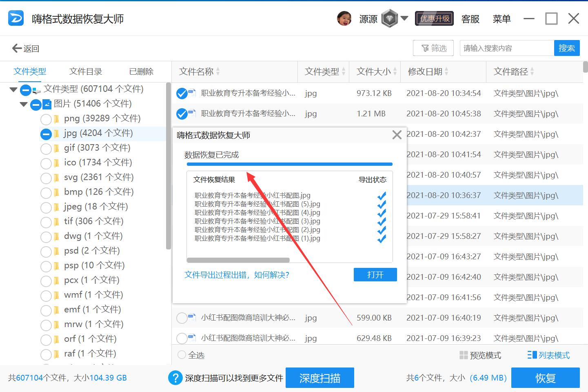
Task: Click the dwg folder icon
Action: [56, 237]
